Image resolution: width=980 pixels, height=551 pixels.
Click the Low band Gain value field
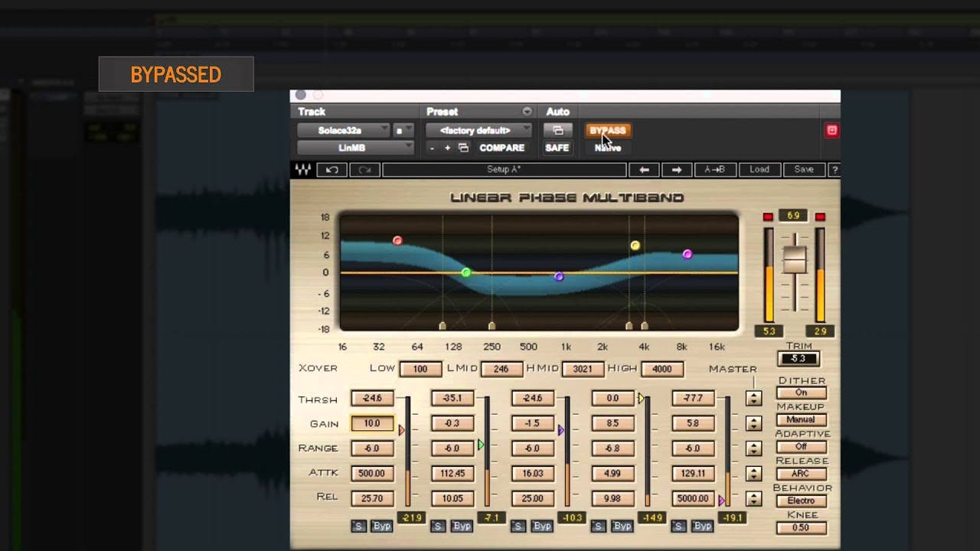[x=372, y=423]
